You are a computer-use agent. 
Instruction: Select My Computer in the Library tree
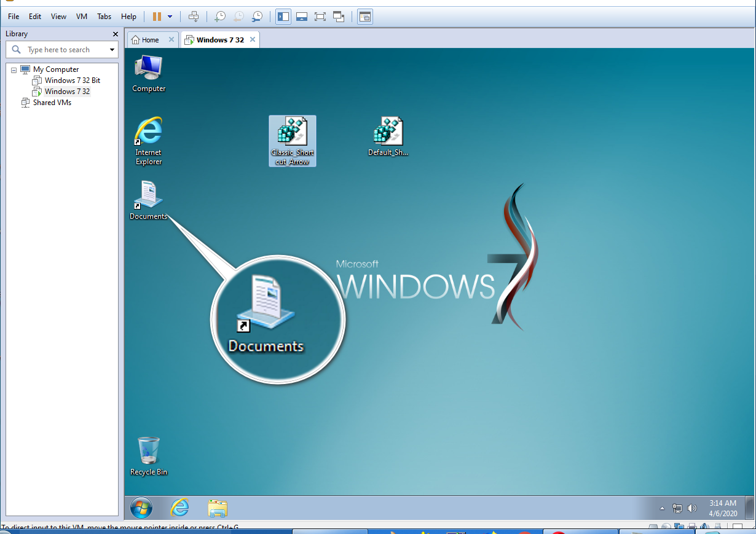click(x=56, y=69)
